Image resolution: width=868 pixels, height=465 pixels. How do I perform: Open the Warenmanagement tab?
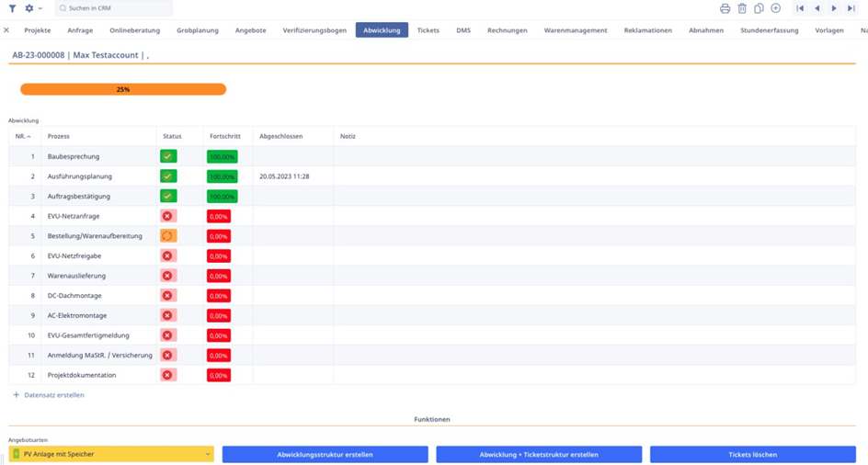(x=575, y=30)
